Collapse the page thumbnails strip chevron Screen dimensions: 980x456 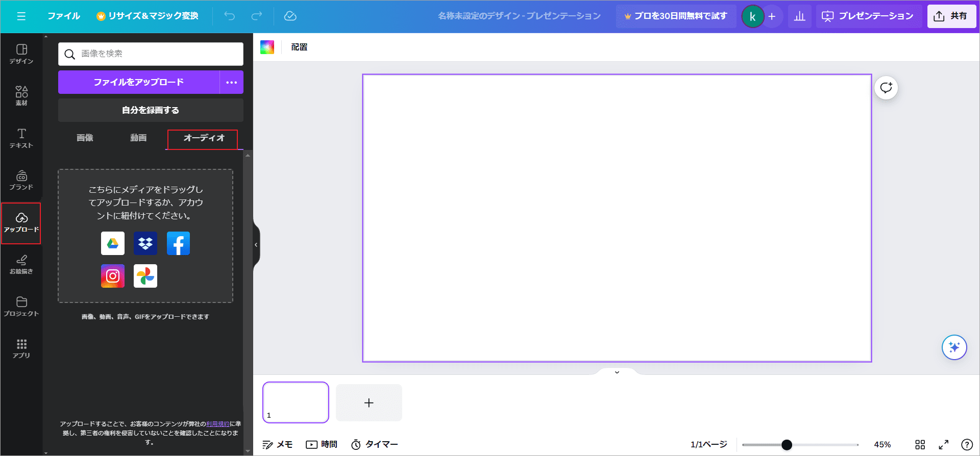[617, 372]
